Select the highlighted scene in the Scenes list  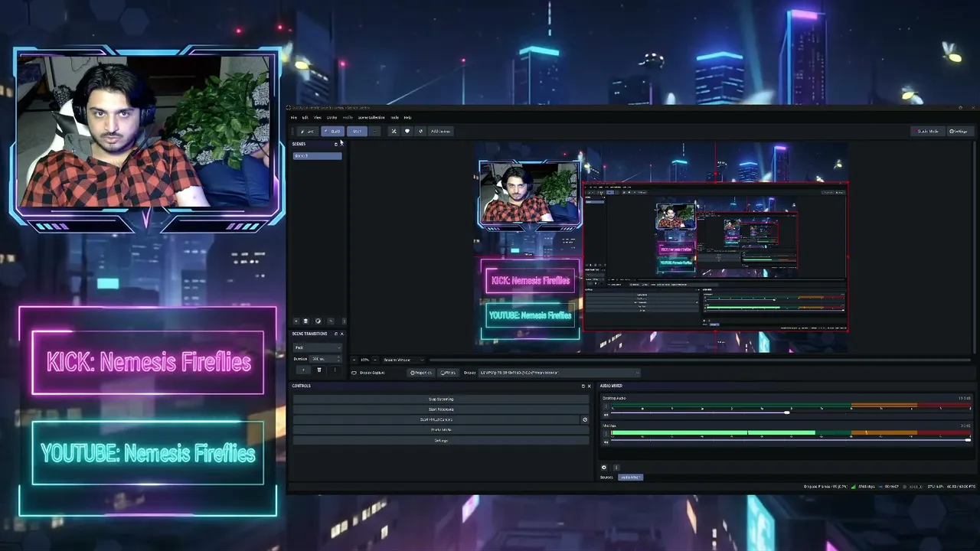pyautogui.click(x=318, y=155)
